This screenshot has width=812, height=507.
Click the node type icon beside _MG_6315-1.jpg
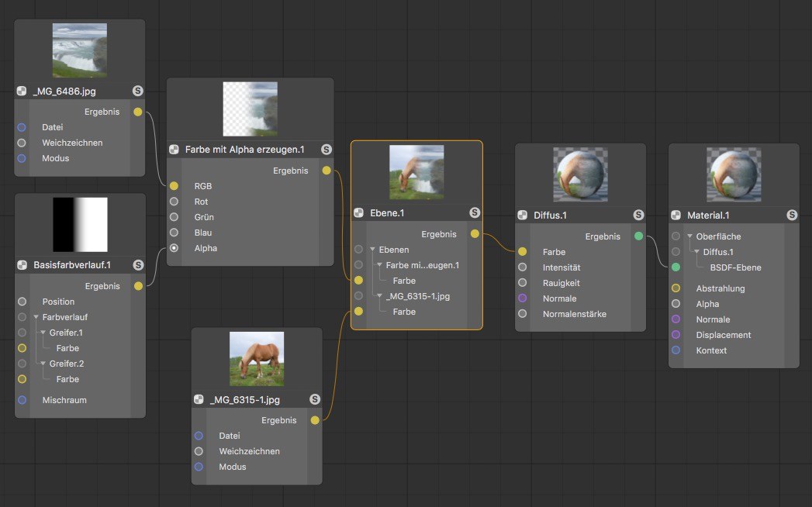(199, 399)
